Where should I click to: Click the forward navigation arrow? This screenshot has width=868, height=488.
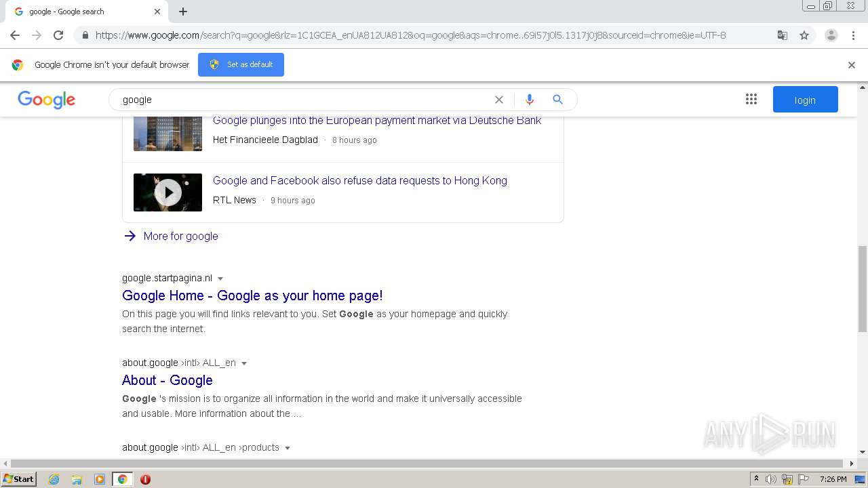coord(37,35)
